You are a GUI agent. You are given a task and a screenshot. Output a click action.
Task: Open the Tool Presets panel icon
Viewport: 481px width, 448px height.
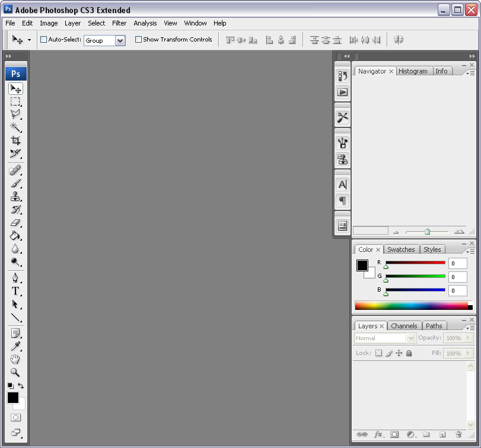click(x=343, y=117)
